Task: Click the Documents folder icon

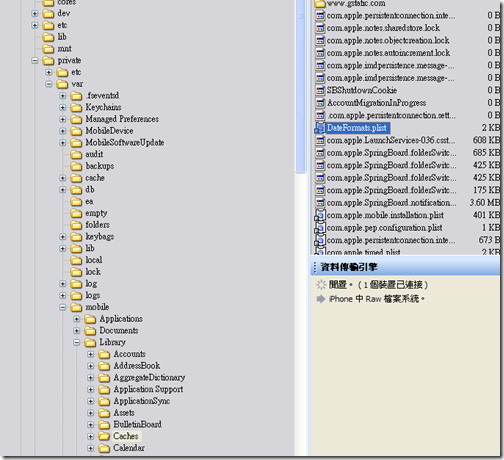Action: coord(90,331)
